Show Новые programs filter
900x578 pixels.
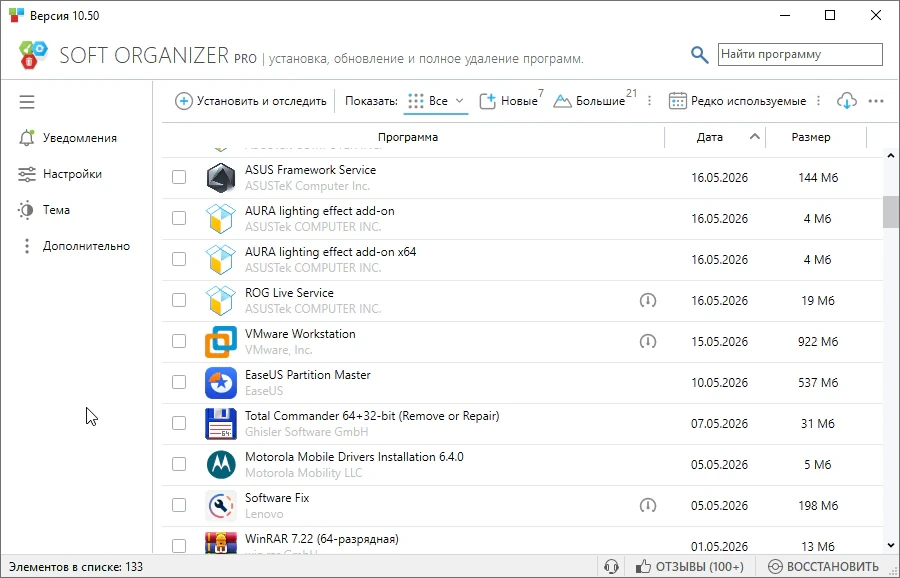[511, 101]
